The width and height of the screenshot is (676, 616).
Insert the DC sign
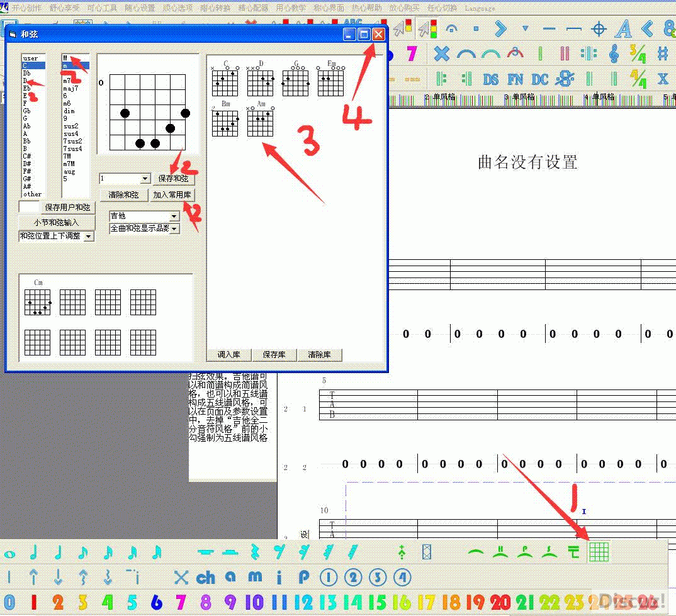[x=540, y=79]
